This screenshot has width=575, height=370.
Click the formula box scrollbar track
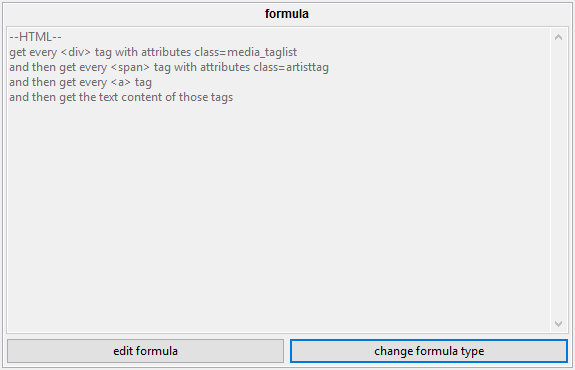(x=558, y=180)
